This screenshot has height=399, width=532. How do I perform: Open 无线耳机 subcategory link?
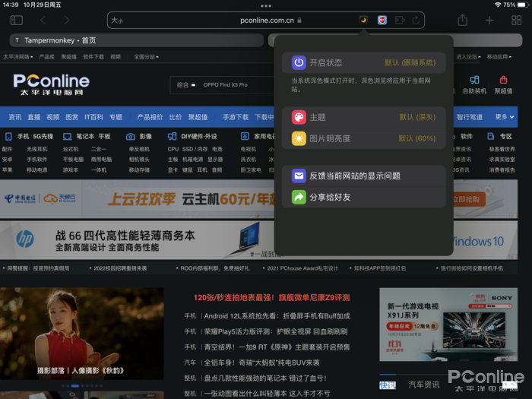(x=37, y=149)
